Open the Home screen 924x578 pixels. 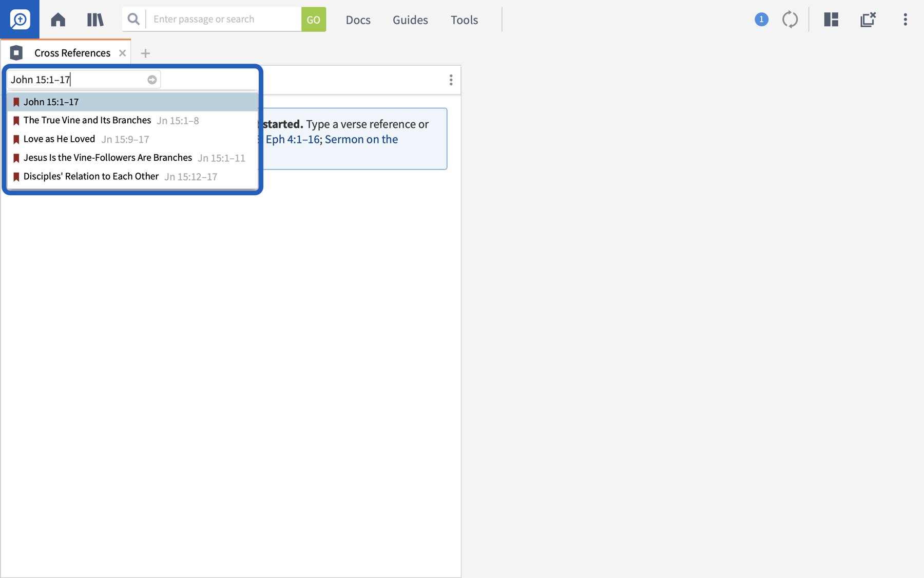[x=57, y=20]
